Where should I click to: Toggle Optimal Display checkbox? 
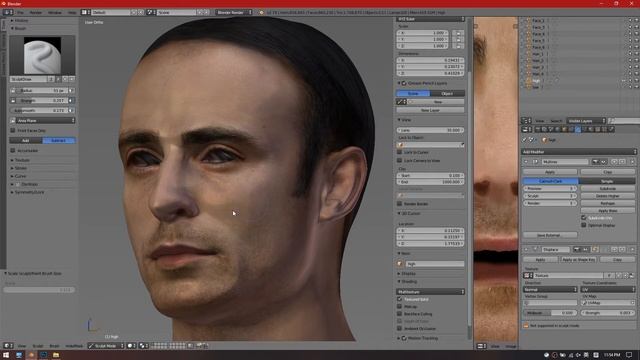pyautogui.click(x=584, y=225)
